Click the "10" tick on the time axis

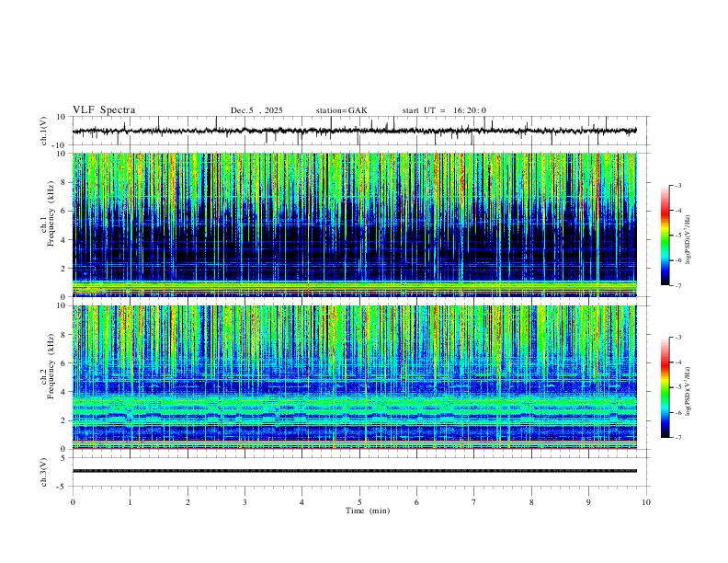point(646,502)
